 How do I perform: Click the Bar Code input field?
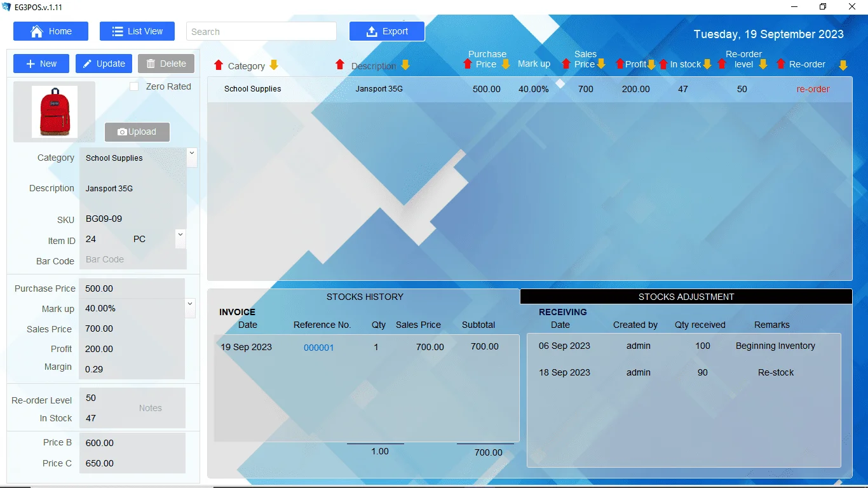pyautogui.click(x=133, y=259)
